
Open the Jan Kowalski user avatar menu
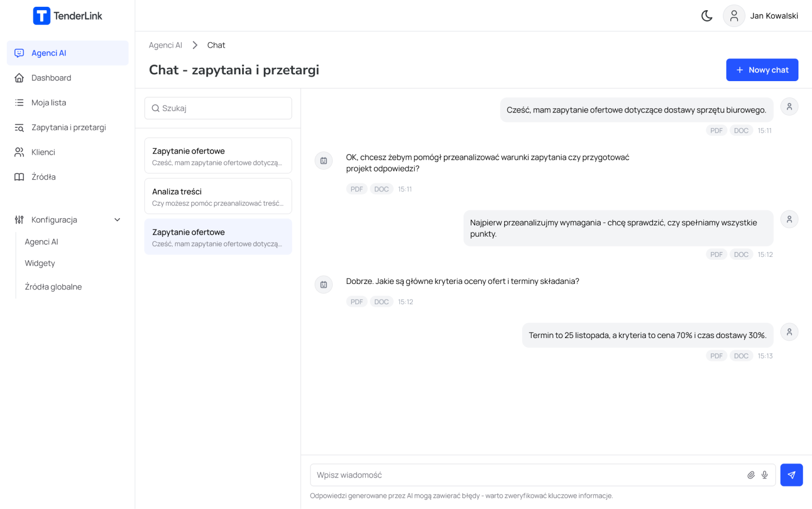[x=734, y=16]
